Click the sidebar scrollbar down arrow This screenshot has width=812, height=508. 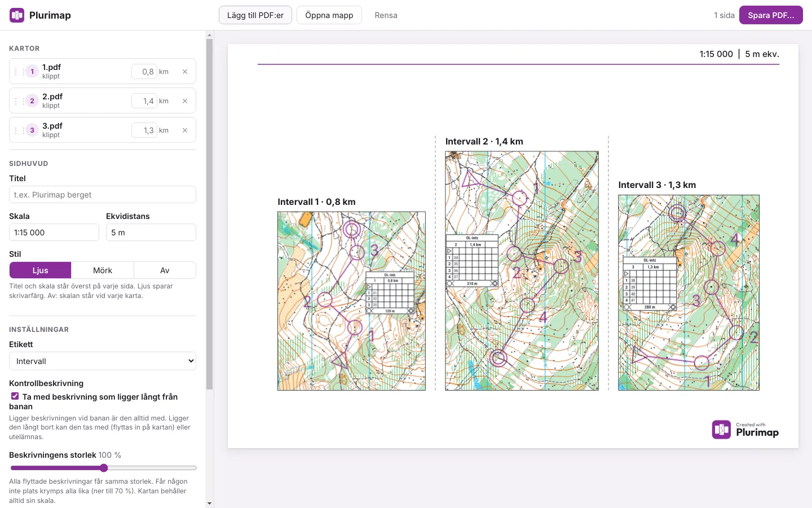coord(209,503)
